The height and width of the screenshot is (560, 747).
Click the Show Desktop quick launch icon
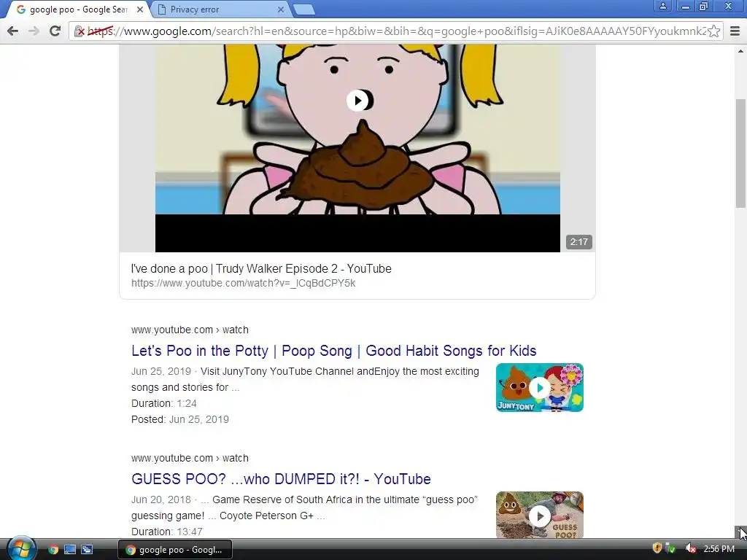(x=70, y=550)
